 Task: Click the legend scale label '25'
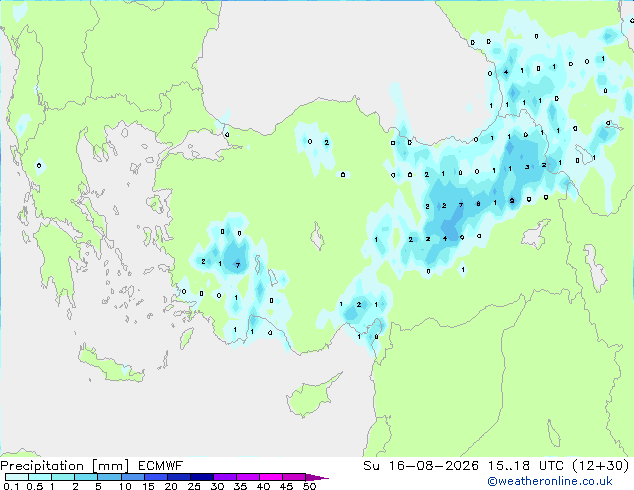click(x=194, y=486)
